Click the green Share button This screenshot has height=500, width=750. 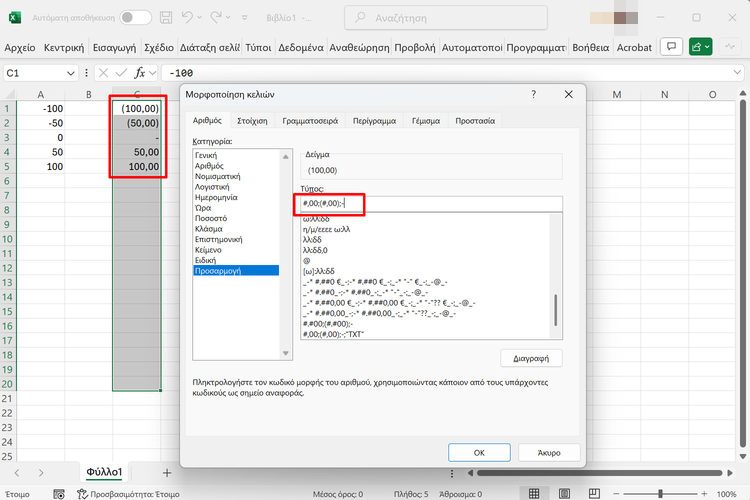[700, 46]
